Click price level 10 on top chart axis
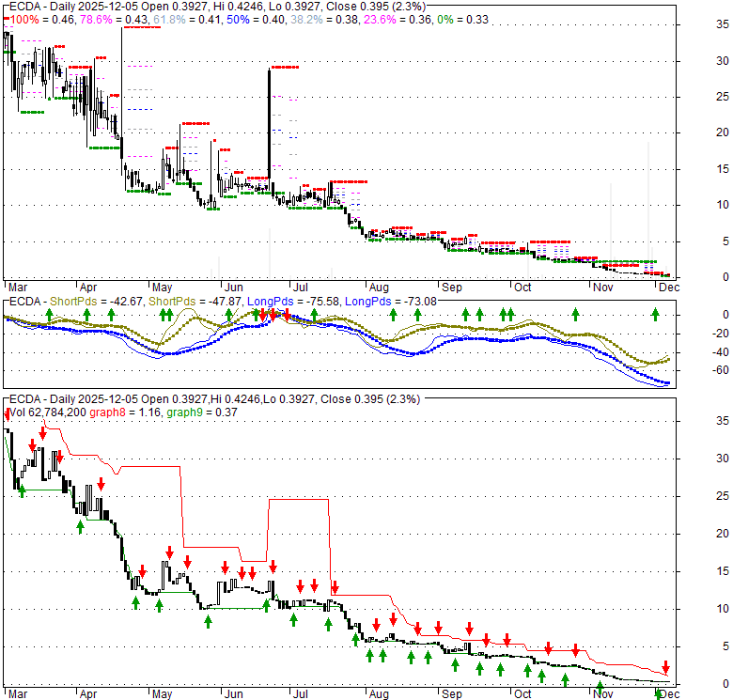The height and width of the screenshot is (700, 733). [723, 205]
